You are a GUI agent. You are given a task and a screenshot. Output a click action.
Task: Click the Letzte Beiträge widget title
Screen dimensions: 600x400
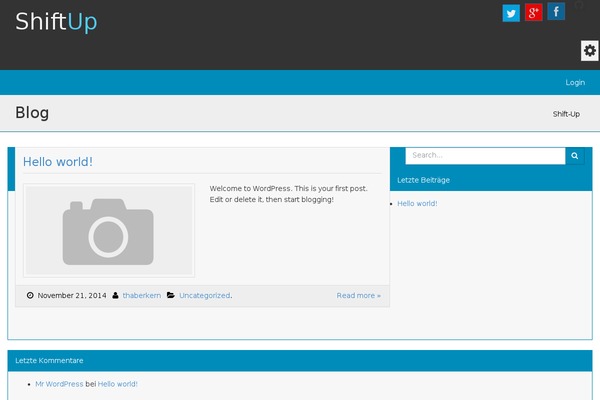coord(424,180)
